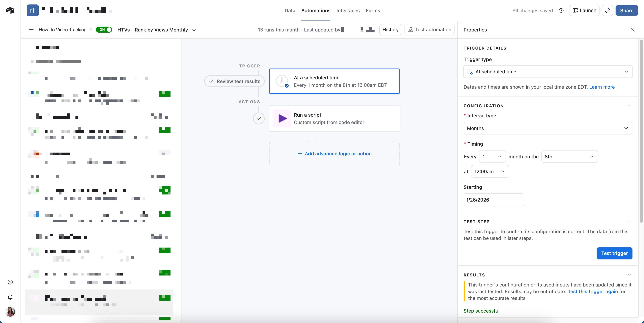Open the notifications bell icon

pos(10,297)
